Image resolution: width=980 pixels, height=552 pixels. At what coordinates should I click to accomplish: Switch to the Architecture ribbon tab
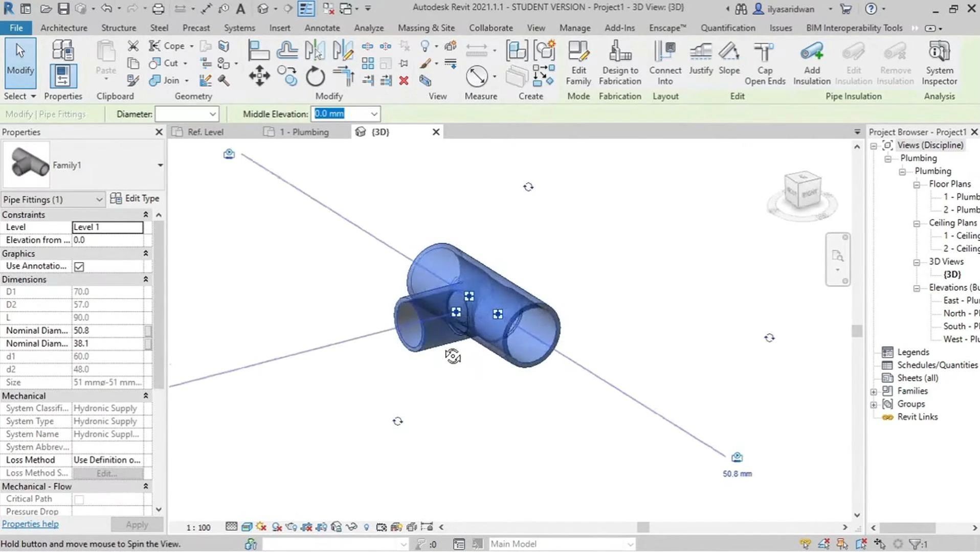click(x=64, y=28)
